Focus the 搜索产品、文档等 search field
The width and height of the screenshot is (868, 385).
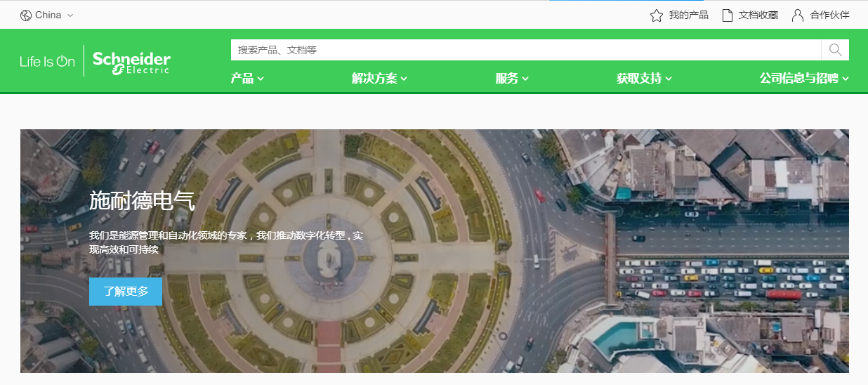(x=526, y=50)
